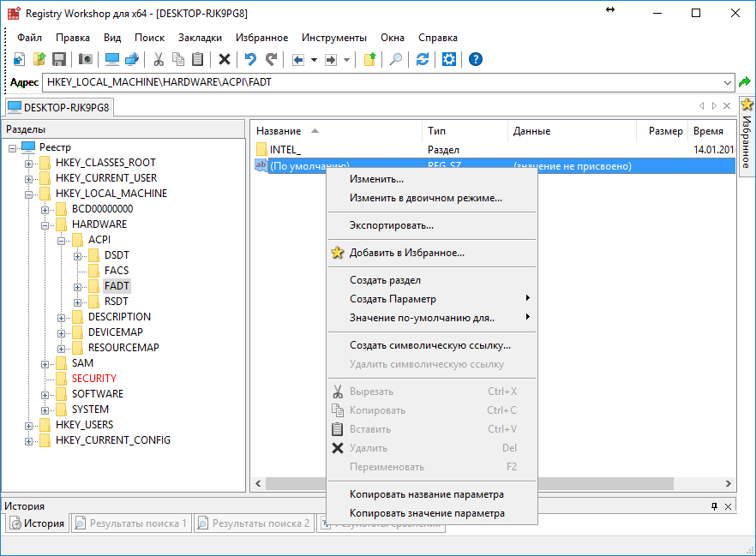
Task: Select the SECURITY key in the tree
Action: point(93,379)
